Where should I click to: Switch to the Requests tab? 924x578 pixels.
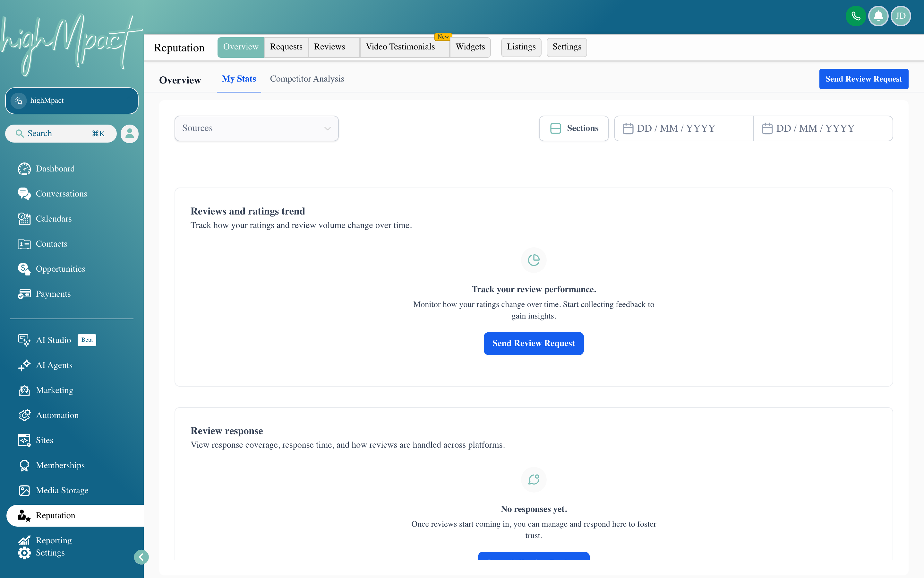(287, 47)
